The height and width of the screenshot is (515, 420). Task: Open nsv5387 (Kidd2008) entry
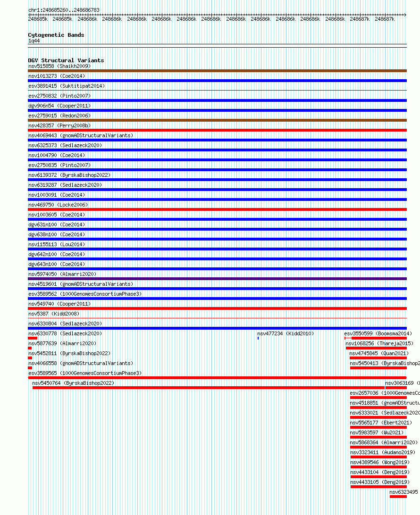click(54, 314)
